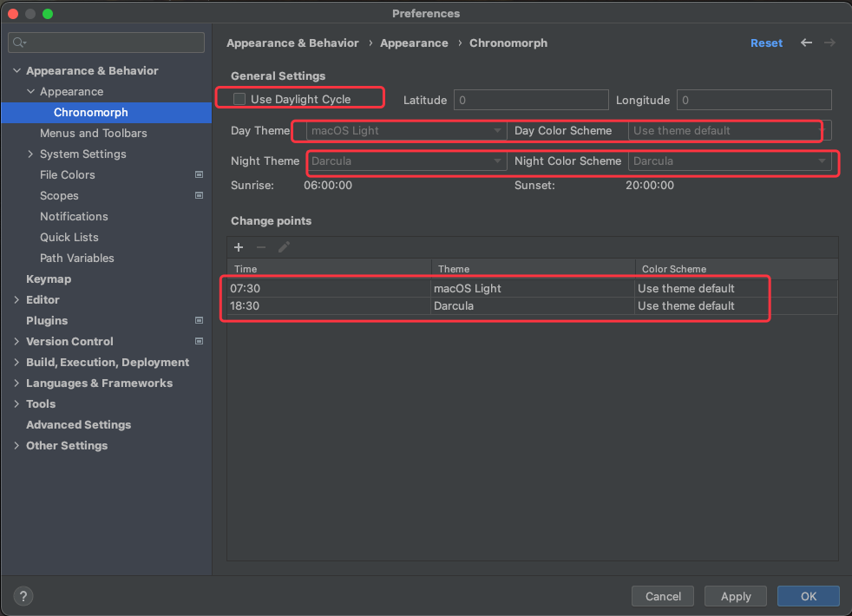Click the edit change point pencil icon
Screen dimensions: 852x616
[x=284, y=247]
